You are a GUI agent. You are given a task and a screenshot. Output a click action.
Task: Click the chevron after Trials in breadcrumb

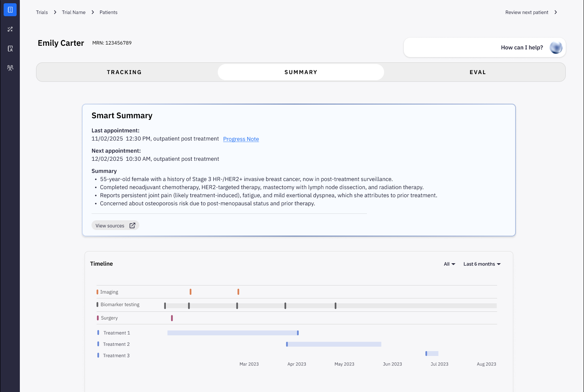coord(55,12)
